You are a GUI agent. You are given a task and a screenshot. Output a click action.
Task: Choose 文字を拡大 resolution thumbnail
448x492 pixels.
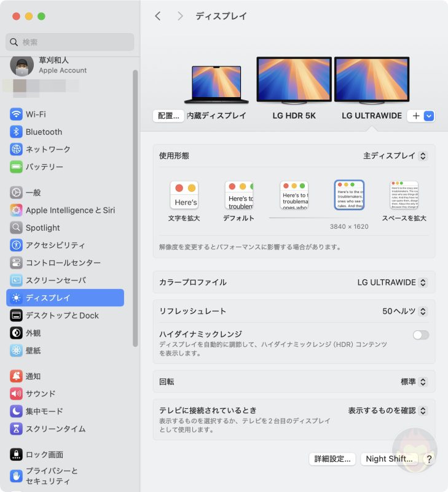point(184,195)
